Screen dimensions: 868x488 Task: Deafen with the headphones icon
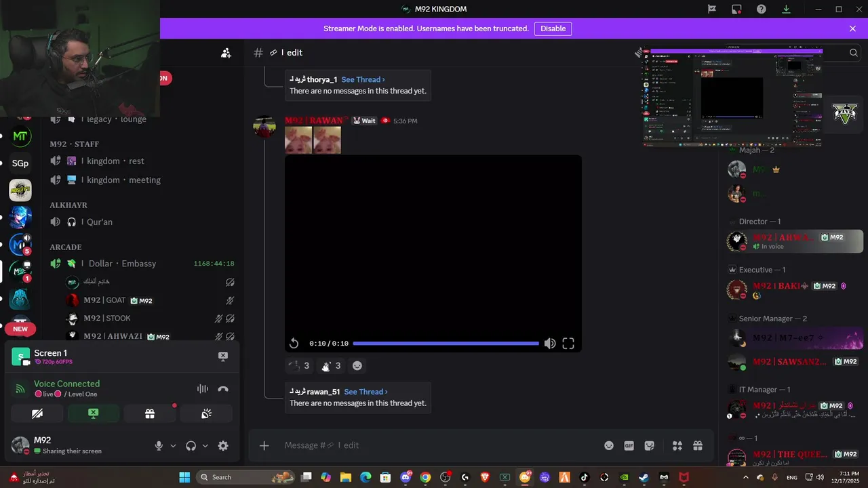(191, 446)
